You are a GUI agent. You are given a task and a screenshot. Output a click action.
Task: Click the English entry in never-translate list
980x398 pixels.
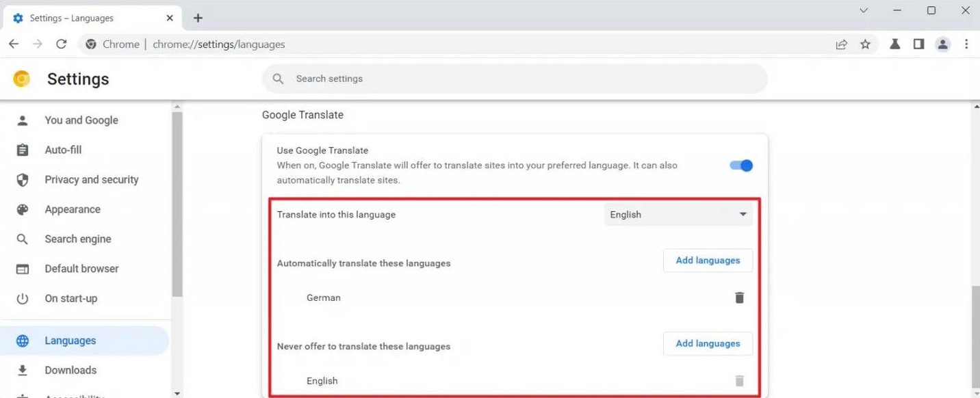click(x=322, y=381)
